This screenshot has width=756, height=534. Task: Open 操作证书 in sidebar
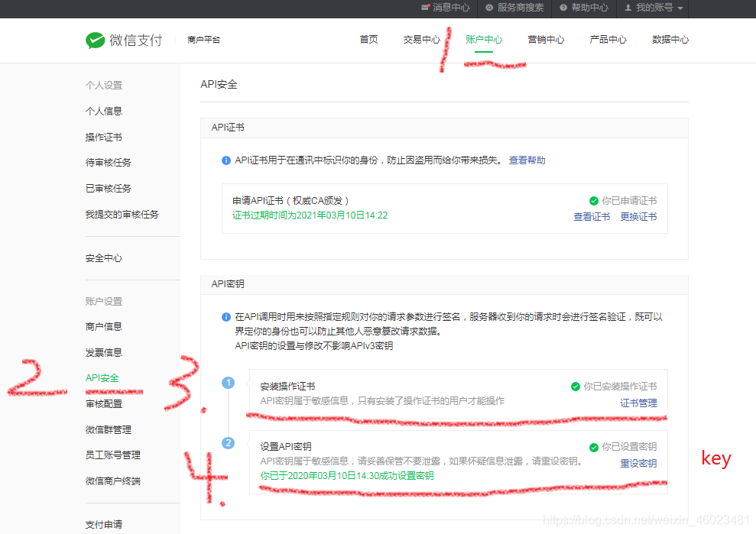pyautogui.click(x=104, y=138)
